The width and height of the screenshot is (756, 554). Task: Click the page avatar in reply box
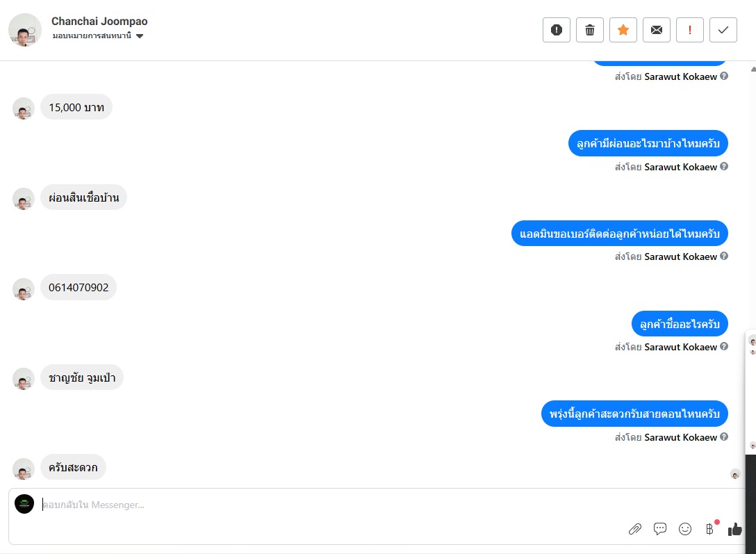click(x=24, y=504)
